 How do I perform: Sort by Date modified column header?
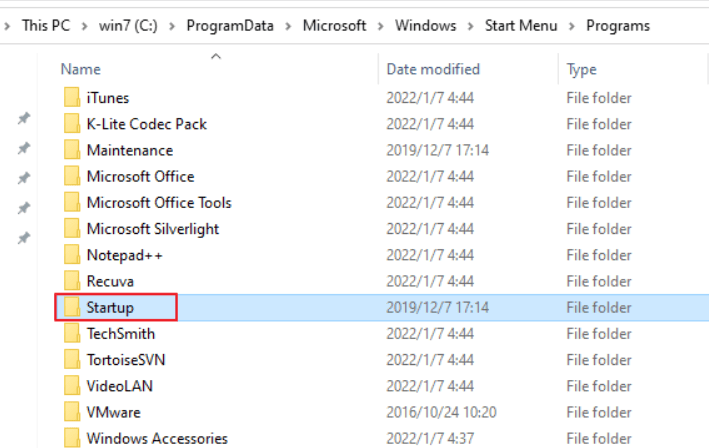433,69
